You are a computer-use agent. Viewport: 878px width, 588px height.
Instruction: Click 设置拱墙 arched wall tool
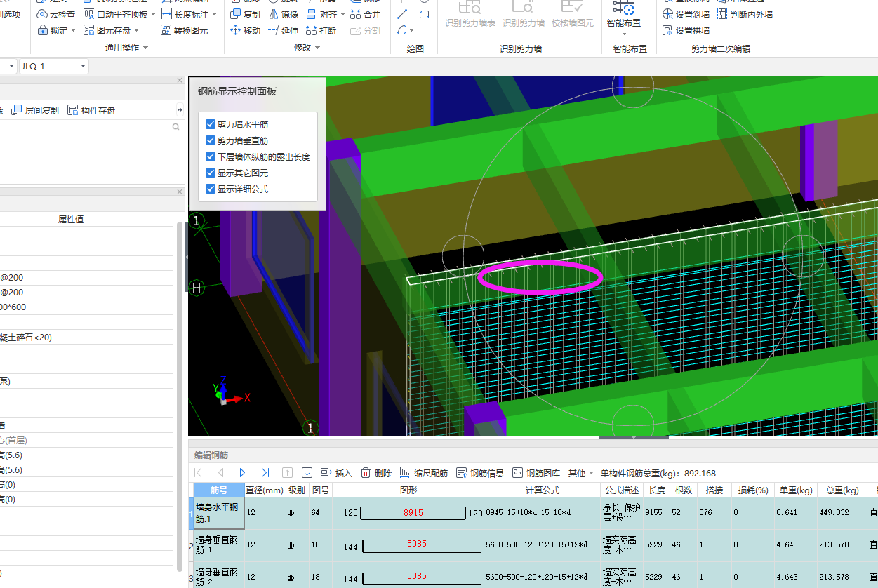tap(686, 30)
